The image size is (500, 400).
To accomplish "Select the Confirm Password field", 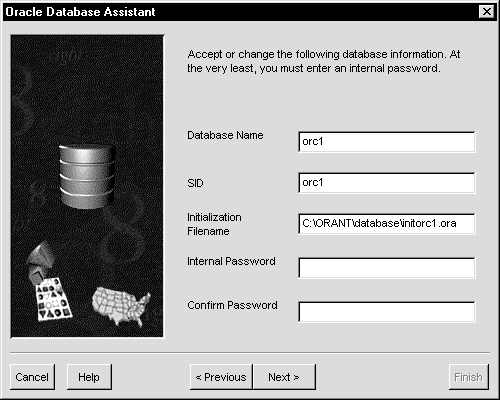I will (x=387, y=312).
